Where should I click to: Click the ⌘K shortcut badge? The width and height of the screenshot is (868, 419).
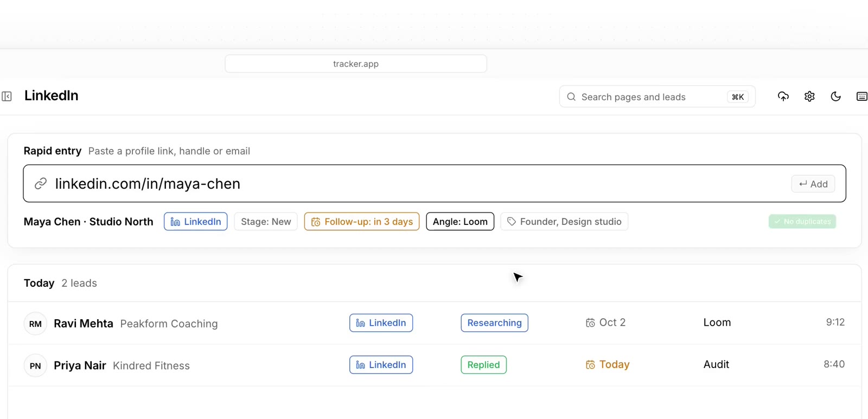pos(738,97)
